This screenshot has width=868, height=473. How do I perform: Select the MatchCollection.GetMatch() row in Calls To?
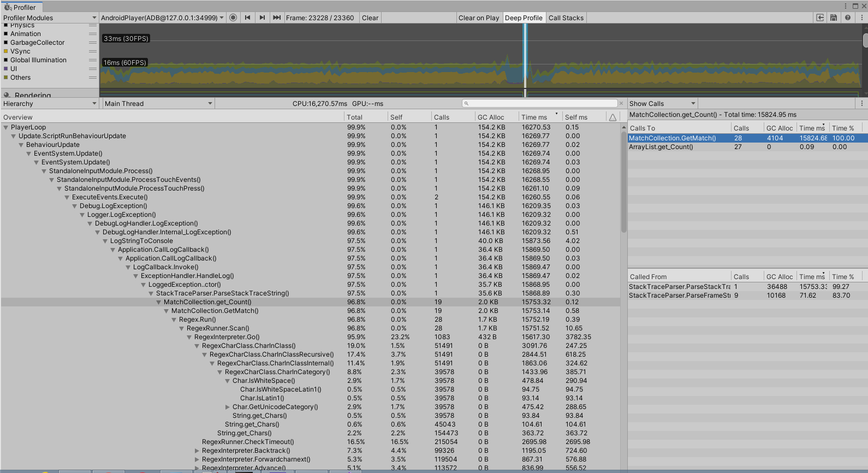747,138
